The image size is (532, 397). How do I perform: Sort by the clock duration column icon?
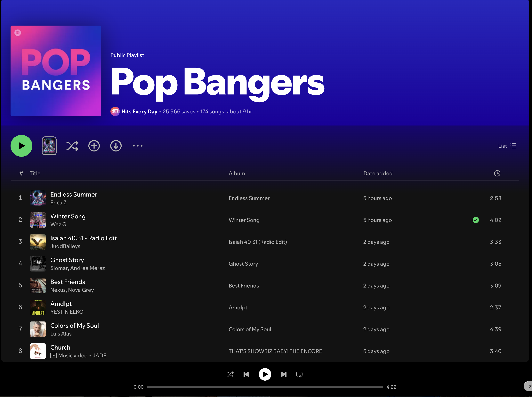497,173
